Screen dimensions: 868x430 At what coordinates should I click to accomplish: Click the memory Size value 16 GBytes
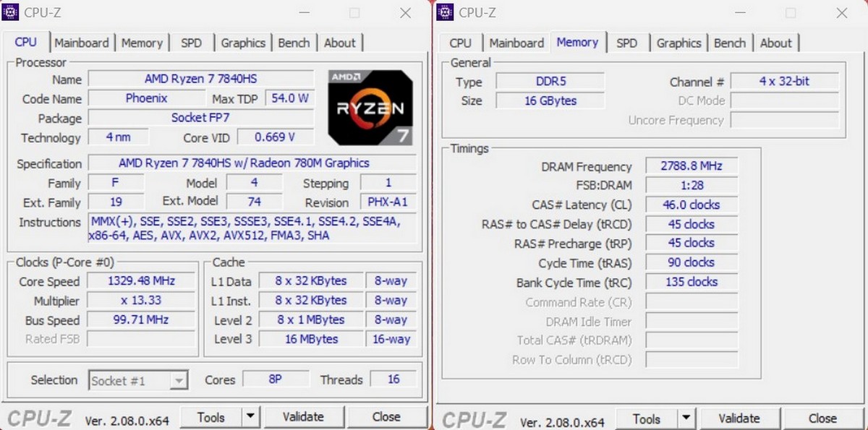click(551, 100)
